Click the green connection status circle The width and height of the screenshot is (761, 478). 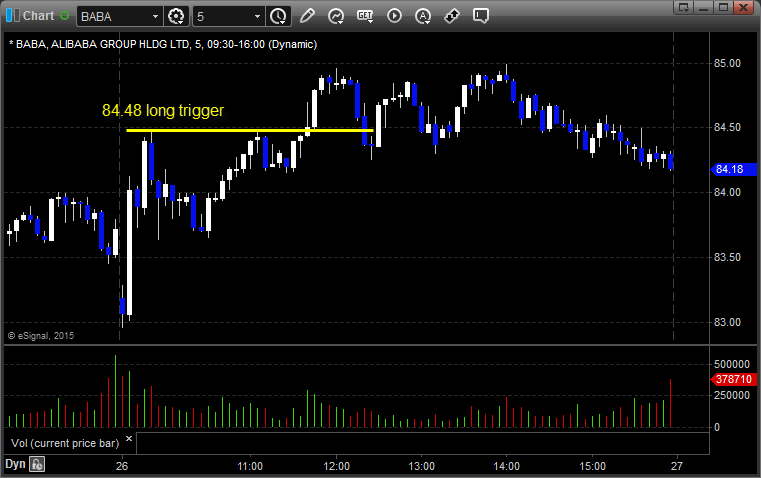(65, 16)
